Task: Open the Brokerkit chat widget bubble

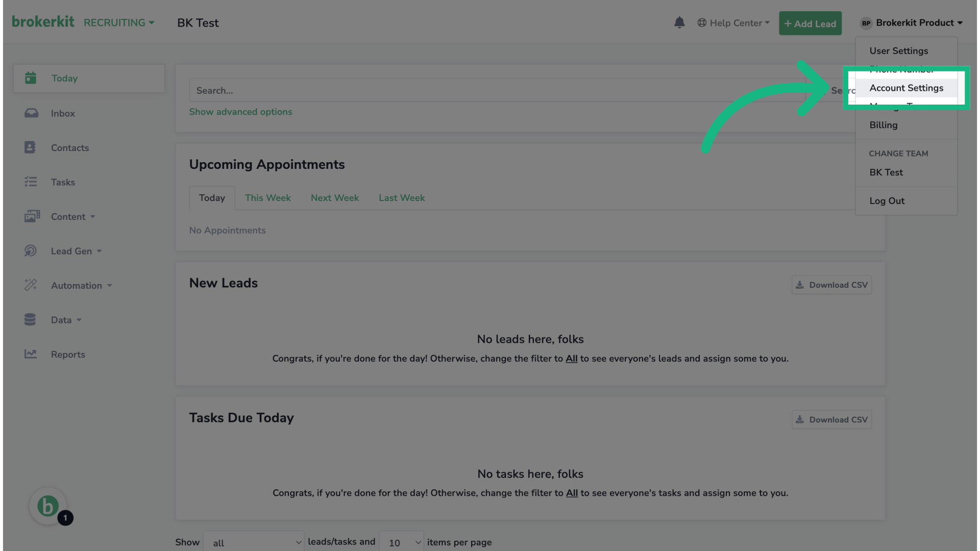Action: [48, 506]
